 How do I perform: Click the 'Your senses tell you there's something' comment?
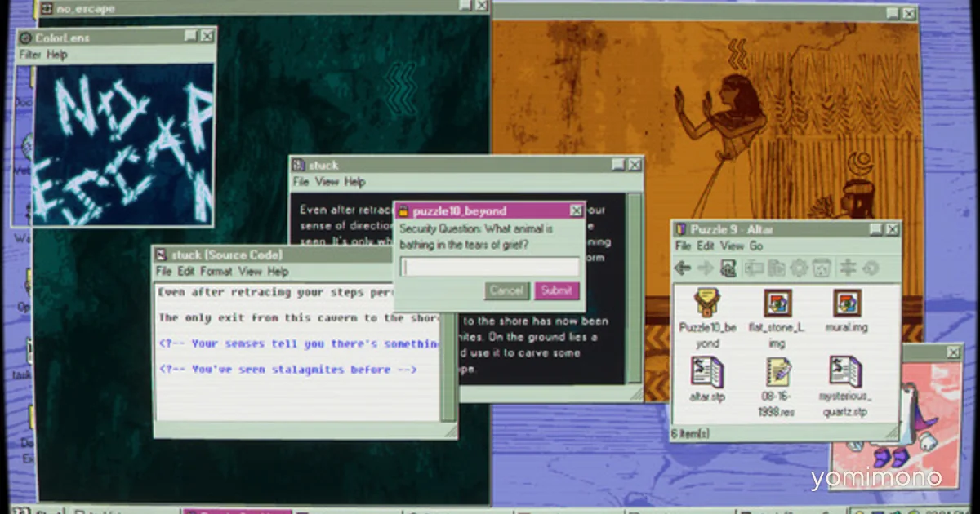(x=299, y=343)
